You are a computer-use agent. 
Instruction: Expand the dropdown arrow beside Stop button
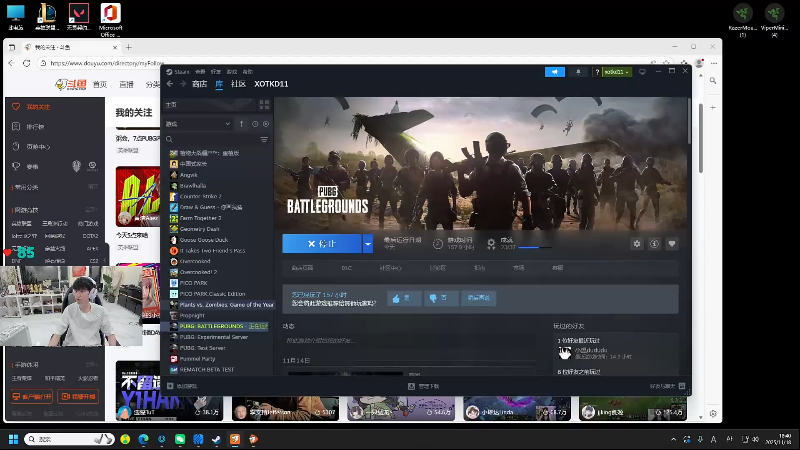click(368, 244)
